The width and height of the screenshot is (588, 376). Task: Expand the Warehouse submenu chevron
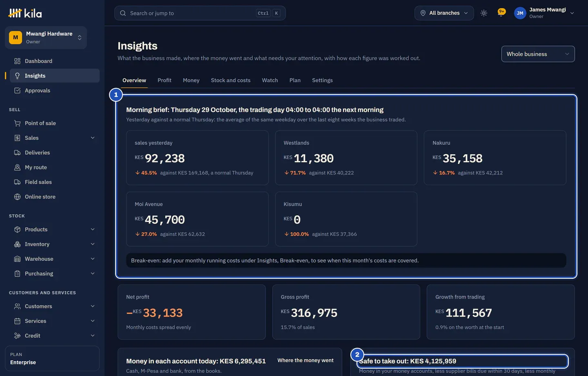(93, 259)
